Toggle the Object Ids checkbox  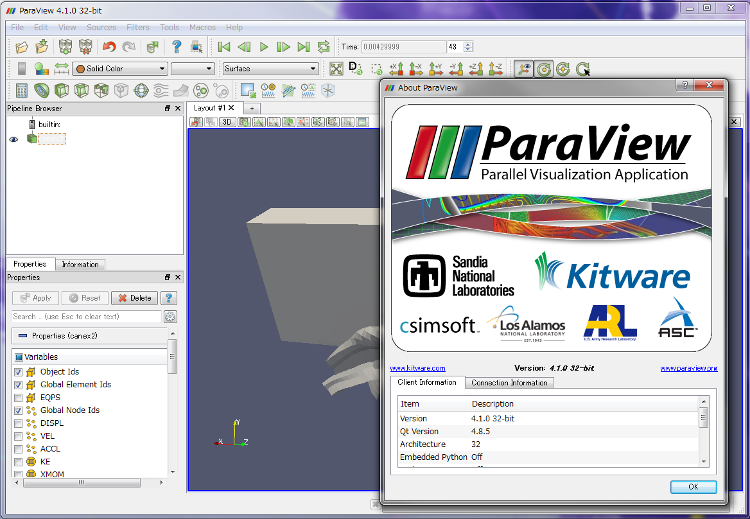[18, 372]
